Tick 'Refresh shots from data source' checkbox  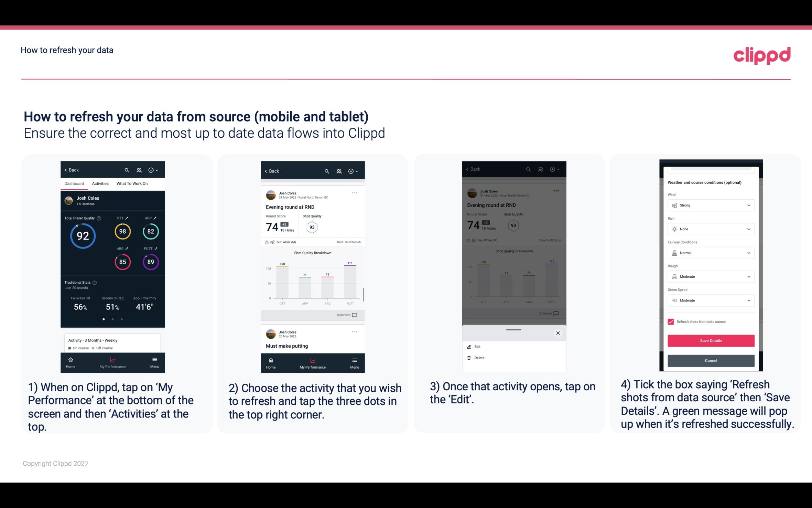(x=671, y=321)
